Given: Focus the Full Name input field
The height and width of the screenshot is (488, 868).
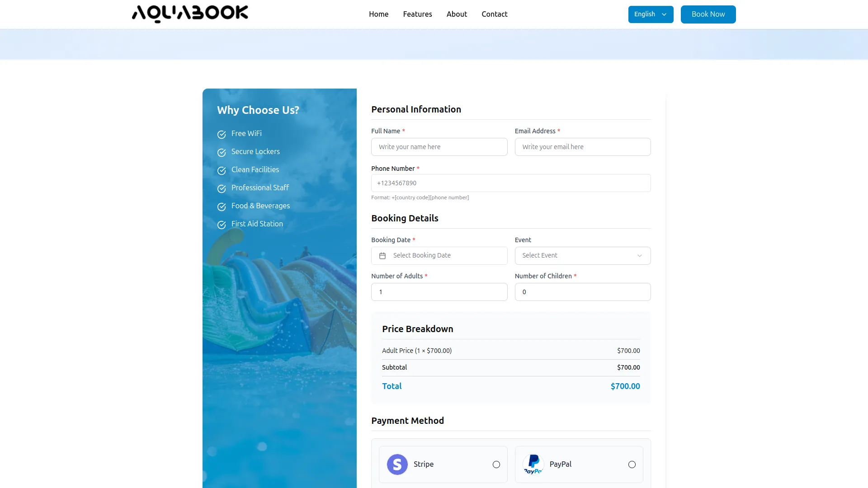Looking at the screenshot, I should coord(439,147).
